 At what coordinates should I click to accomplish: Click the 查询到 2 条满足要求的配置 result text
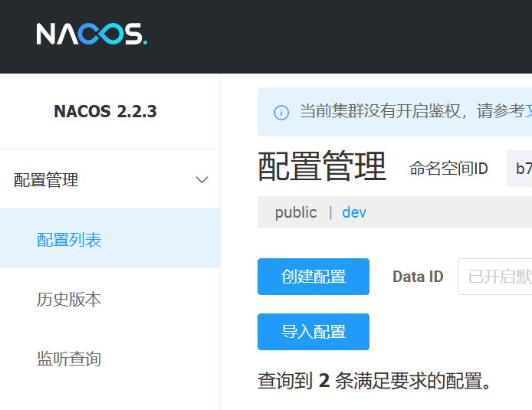(374, 381)
